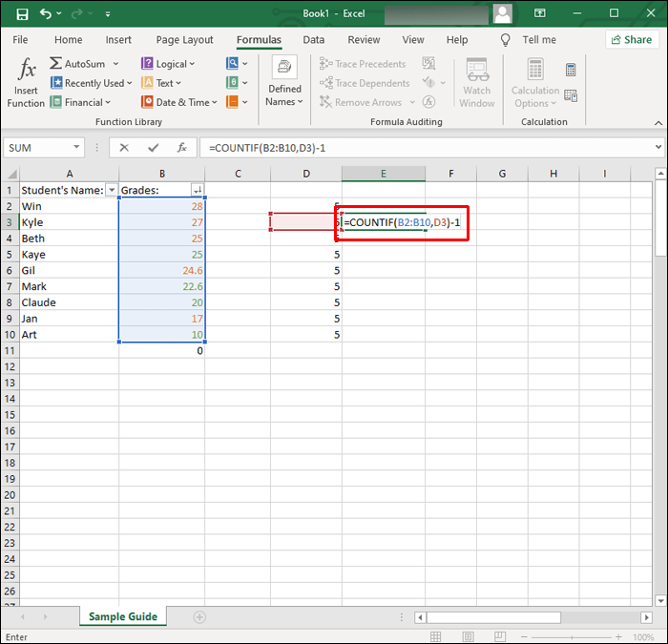
Task: Switch to Page Layout view icon
Action: pos(468,637)
